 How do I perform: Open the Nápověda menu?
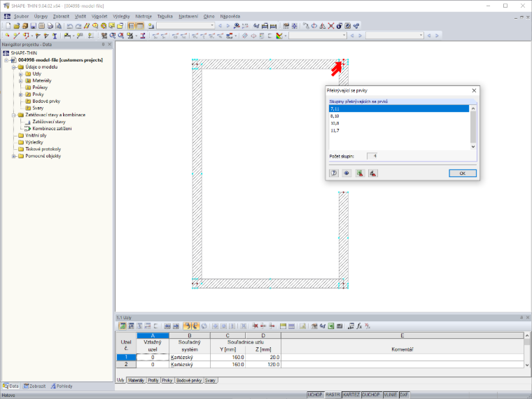coord(230,16)
